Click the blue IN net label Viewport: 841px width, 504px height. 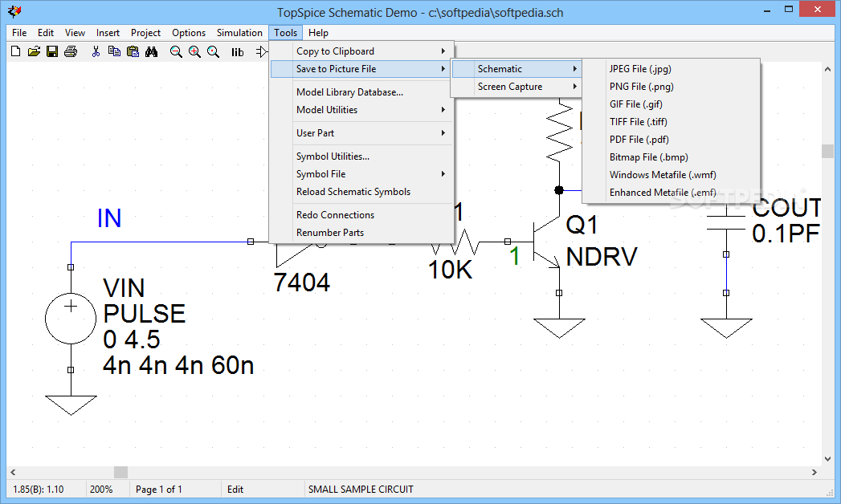coord(109,218)
